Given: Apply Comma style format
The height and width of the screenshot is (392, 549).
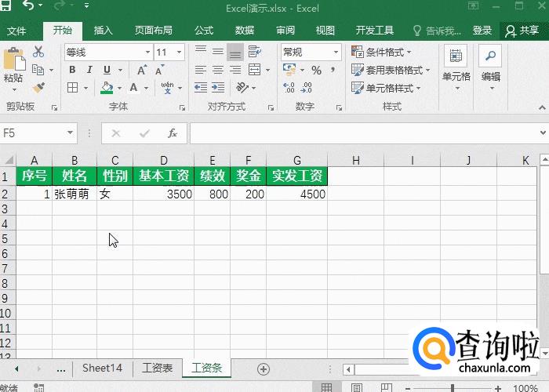Looking at the screenshot, I should [x=333, y=70].
